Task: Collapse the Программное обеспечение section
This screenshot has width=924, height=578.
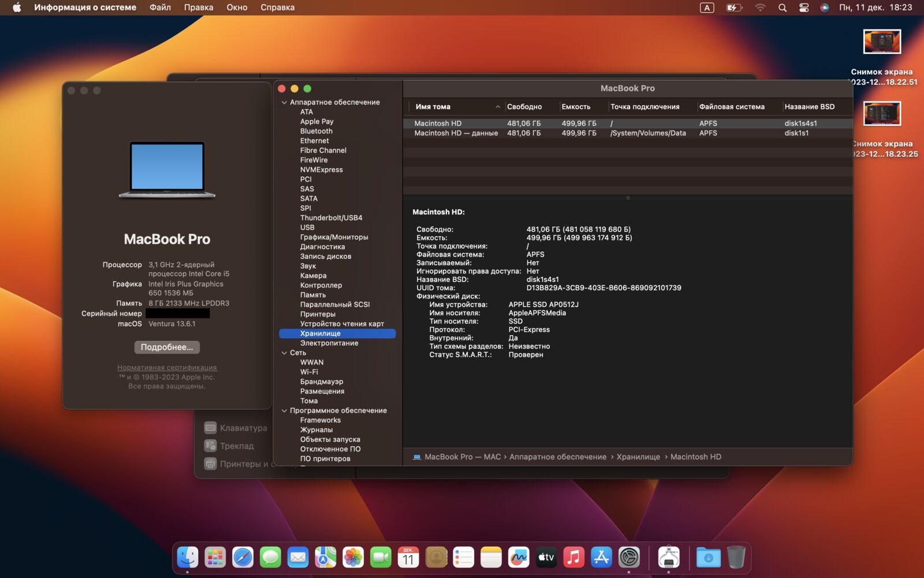Action: click(284, 410)
